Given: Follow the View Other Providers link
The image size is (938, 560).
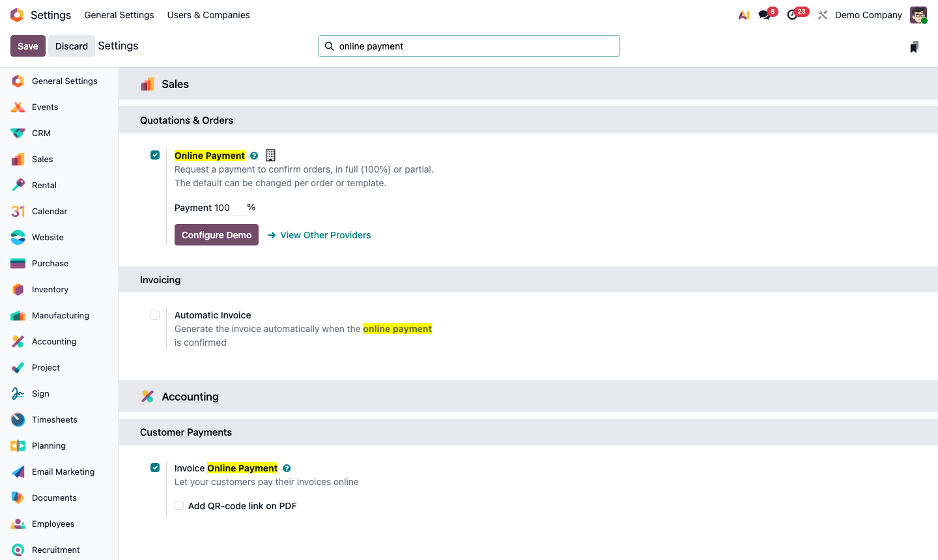Looking at the screenshot, I should point(325,234).
